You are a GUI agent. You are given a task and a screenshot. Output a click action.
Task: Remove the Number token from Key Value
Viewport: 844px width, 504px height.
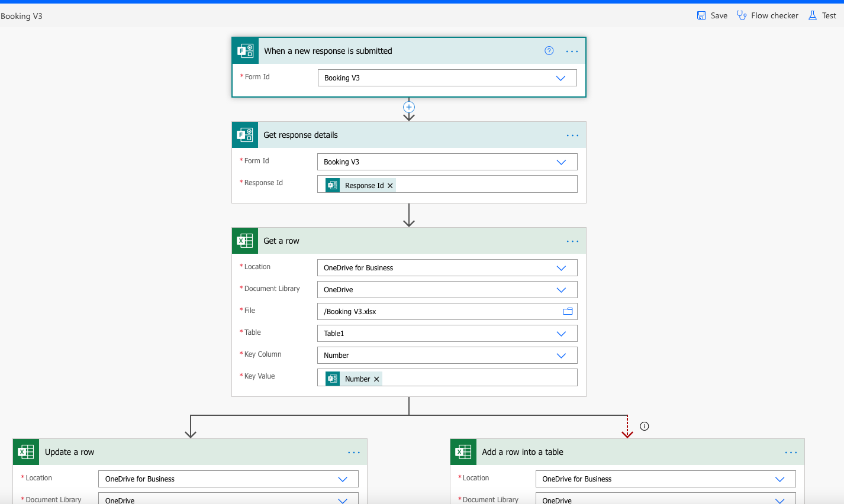coord(376,379)
